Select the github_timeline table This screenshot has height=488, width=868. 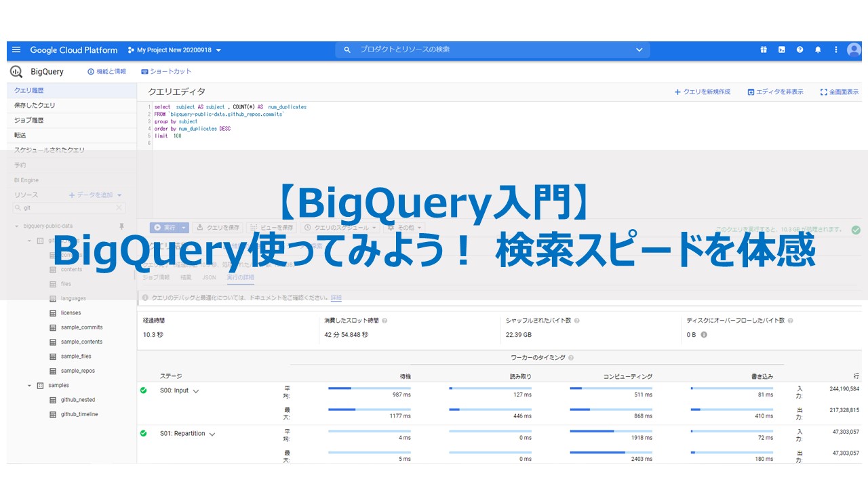(x=79, y=415)
